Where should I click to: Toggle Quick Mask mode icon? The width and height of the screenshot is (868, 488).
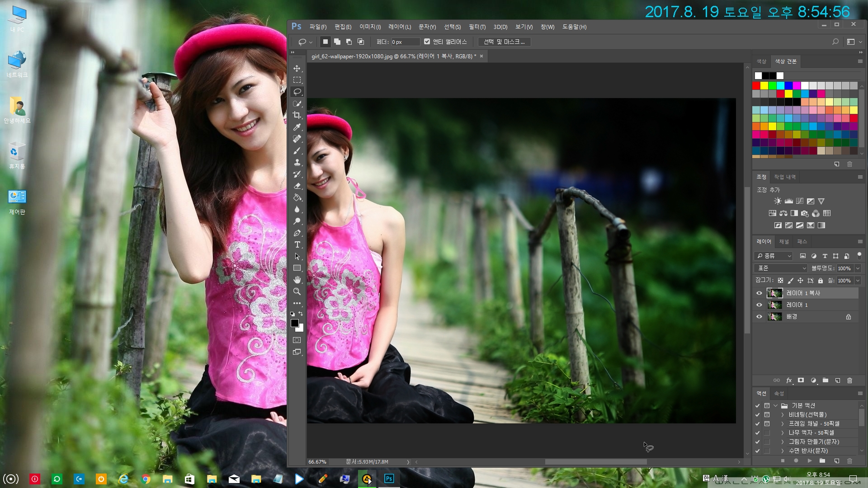tap(297, 340)
